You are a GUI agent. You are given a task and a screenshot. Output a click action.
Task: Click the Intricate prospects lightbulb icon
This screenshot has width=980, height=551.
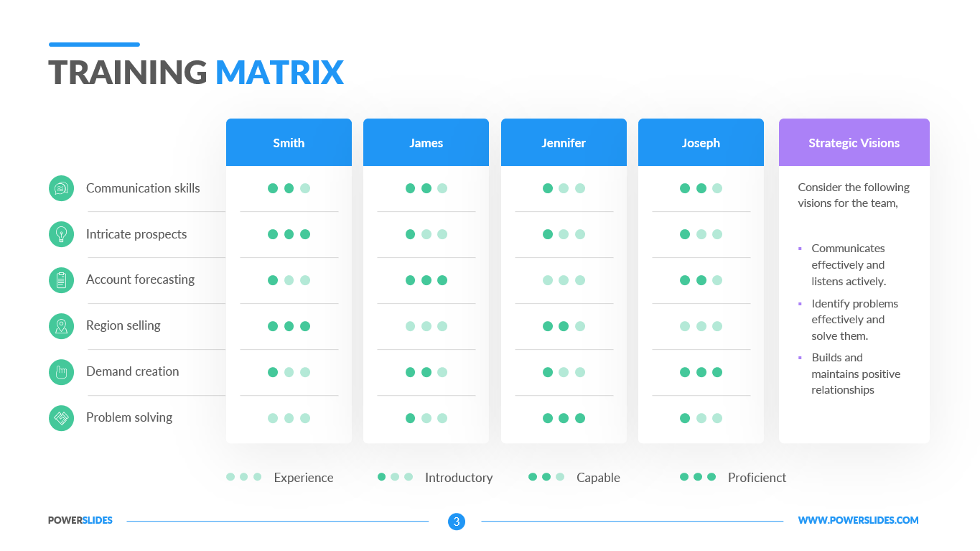coord(61,234)
